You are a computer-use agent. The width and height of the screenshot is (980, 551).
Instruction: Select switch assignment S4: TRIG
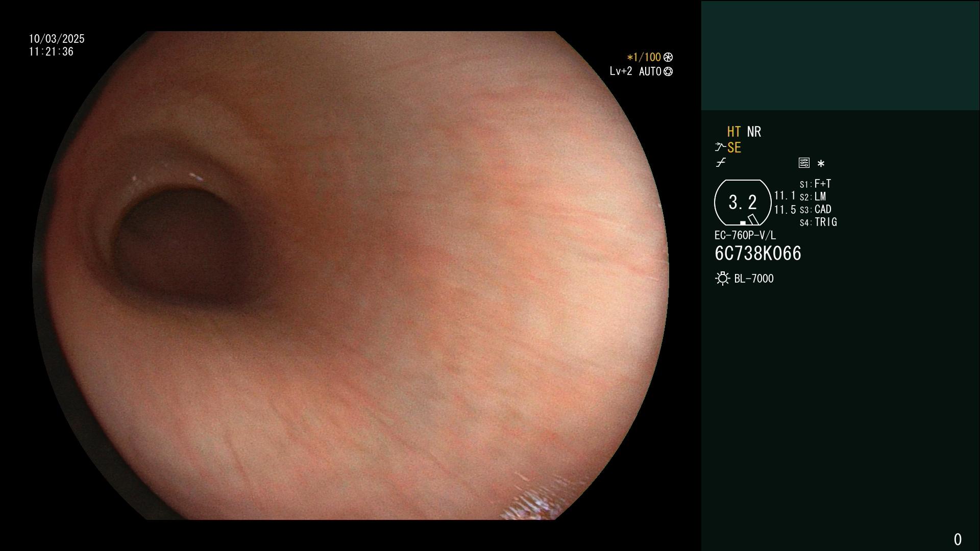[818, 222]
